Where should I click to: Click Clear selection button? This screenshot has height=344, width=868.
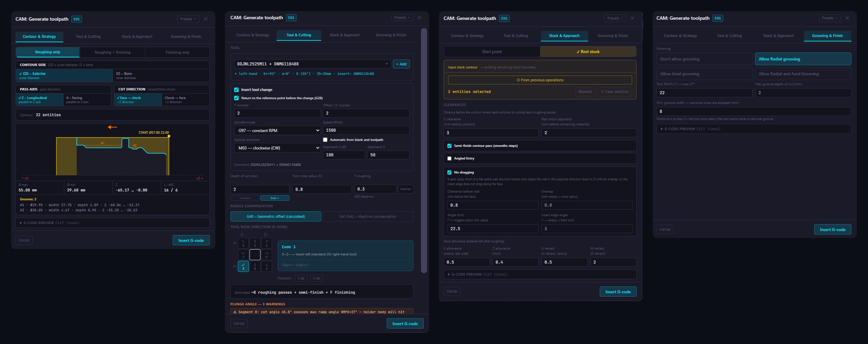click(615, 92)
